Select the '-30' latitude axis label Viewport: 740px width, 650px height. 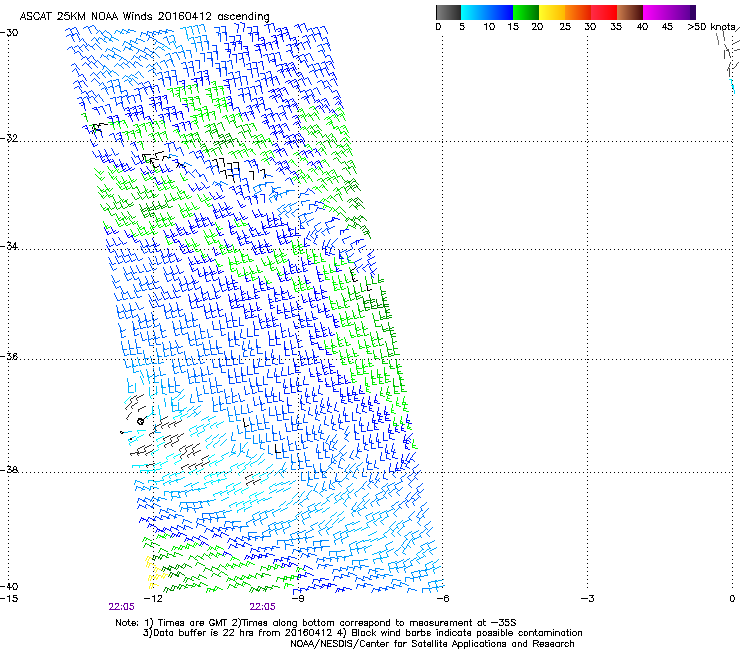pyautogui.click(x=9, y=33)
